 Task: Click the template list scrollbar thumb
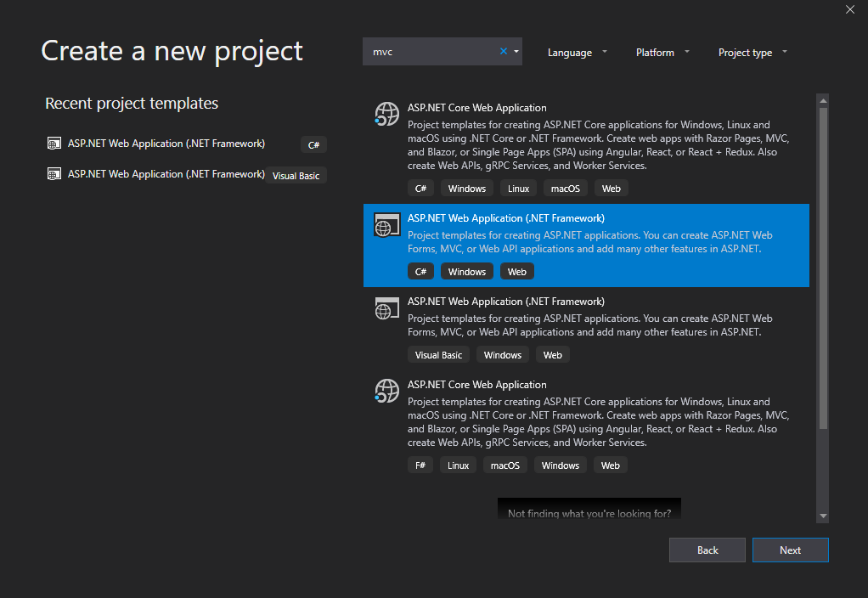[823, 268]
